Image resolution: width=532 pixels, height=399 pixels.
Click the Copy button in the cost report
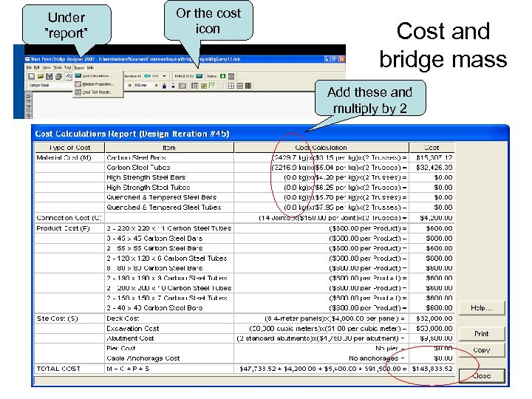(482, 350)
